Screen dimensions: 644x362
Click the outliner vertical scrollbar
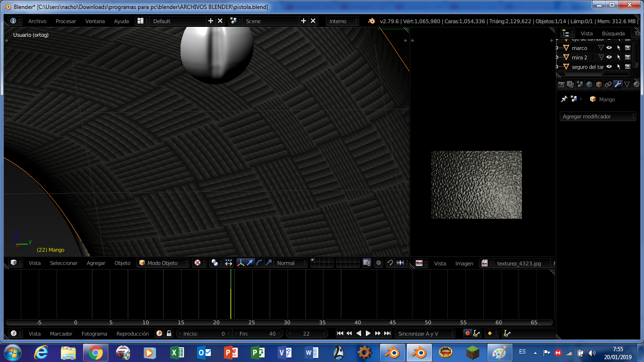pos(636,55)
